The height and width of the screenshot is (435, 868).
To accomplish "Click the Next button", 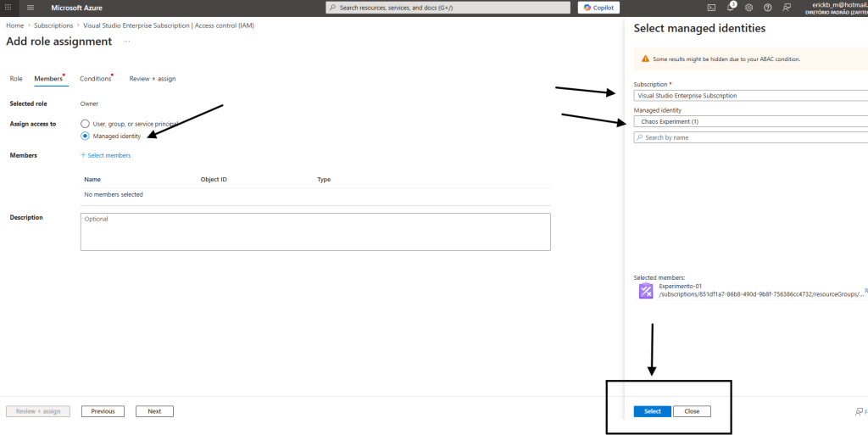I will [154, 411].
